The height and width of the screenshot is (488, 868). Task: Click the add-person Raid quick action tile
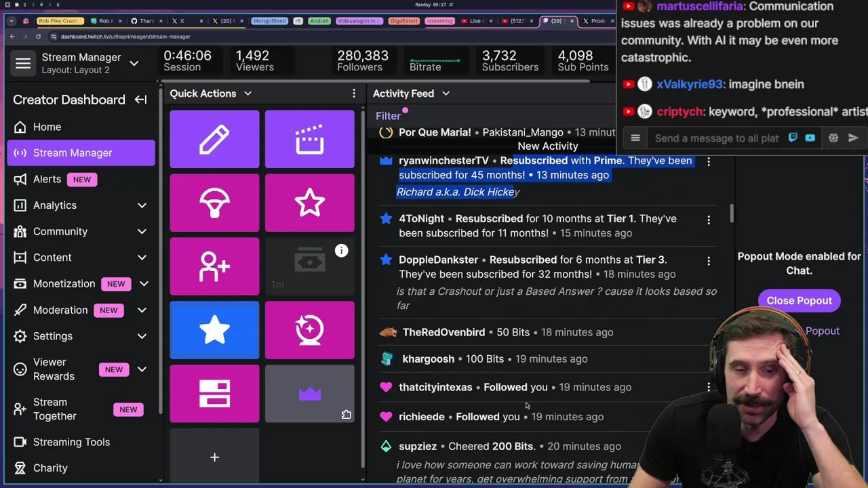point(214,266)
